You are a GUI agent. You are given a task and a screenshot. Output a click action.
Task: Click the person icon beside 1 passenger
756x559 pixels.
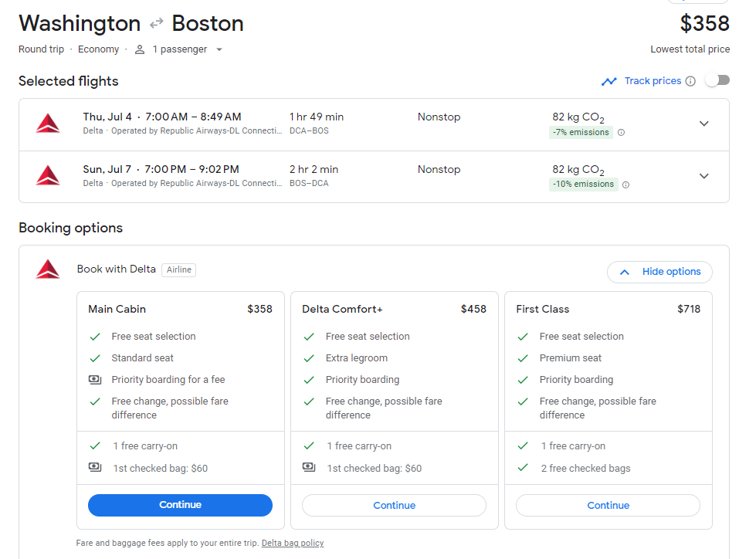pyautogui.click(x=140, y=49)
